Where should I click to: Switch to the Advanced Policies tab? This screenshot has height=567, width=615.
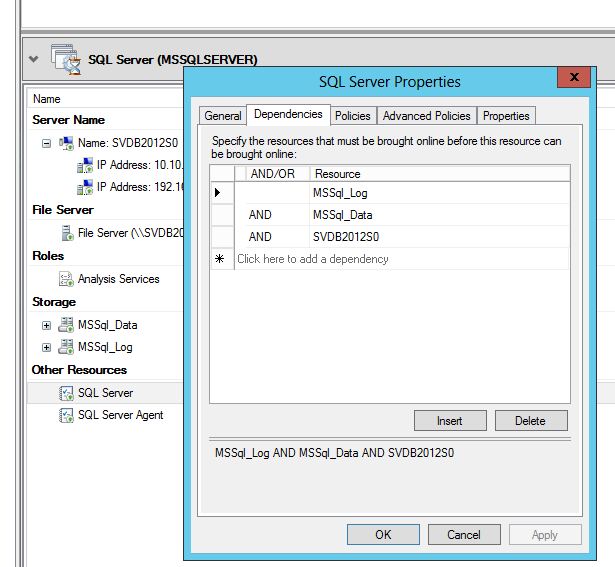[426, 116]
